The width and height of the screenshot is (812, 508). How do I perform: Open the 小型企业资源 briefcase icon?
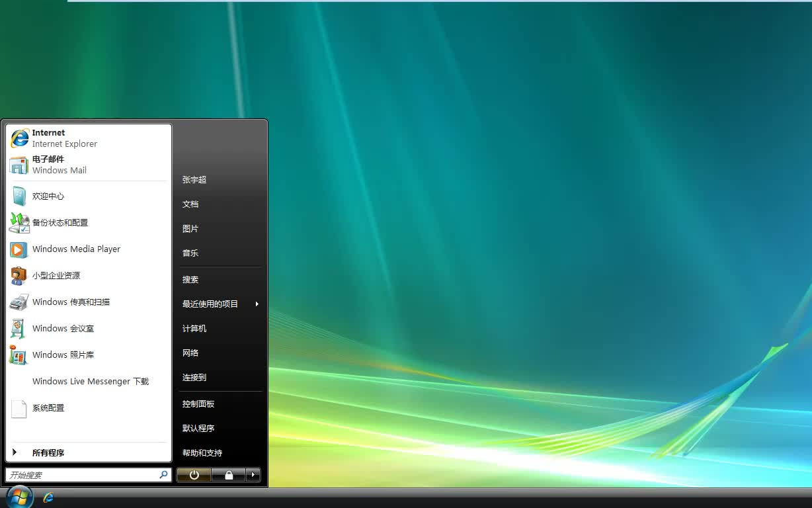19,276
